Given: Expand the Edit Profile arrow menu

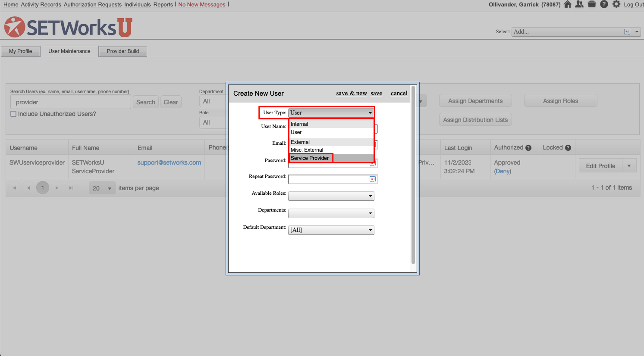Looking at the screenshot, I should coord(629,166).
